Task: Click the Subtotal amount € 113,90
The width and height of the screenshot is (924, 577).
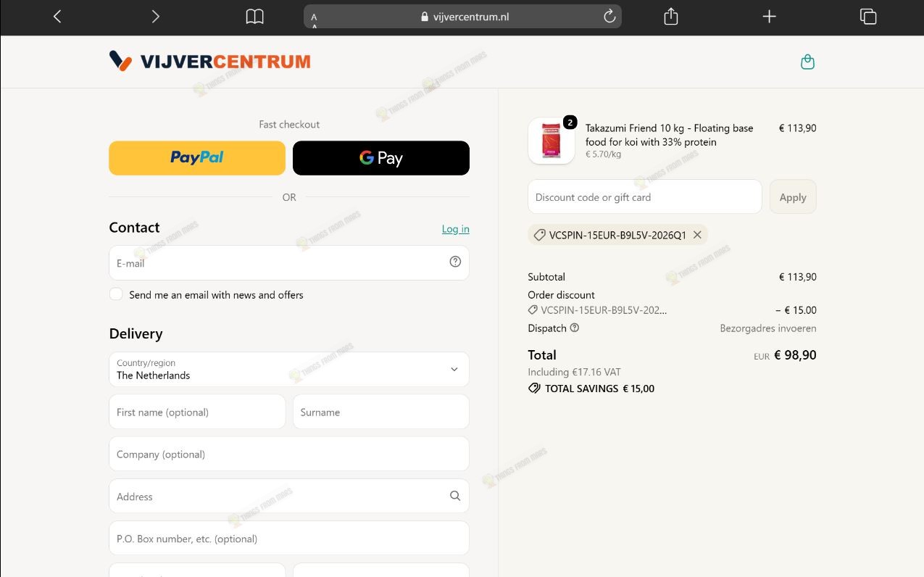Action: point(797,277)
